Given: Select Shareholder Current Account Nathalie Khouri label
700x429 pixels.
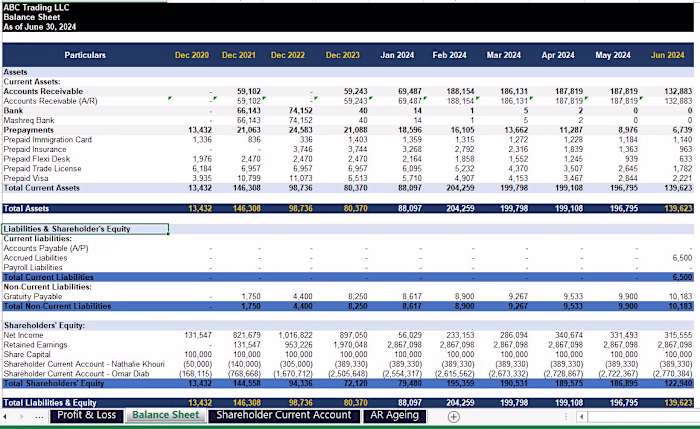Looking at the screenshot, I should coord(84,364).
